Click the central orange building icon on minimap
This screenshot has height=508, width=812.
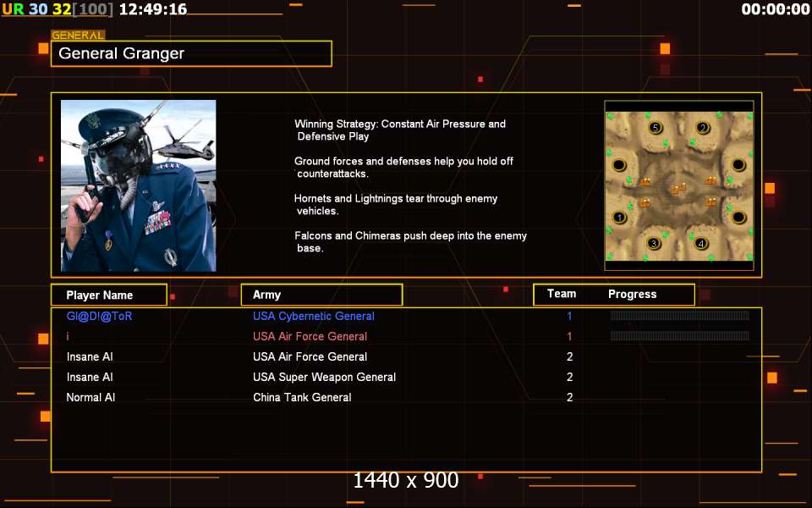click(679, 189)
